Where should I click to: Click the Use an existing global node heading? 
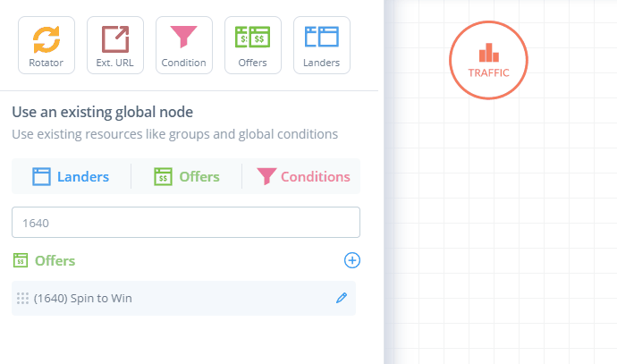point(102,112)
